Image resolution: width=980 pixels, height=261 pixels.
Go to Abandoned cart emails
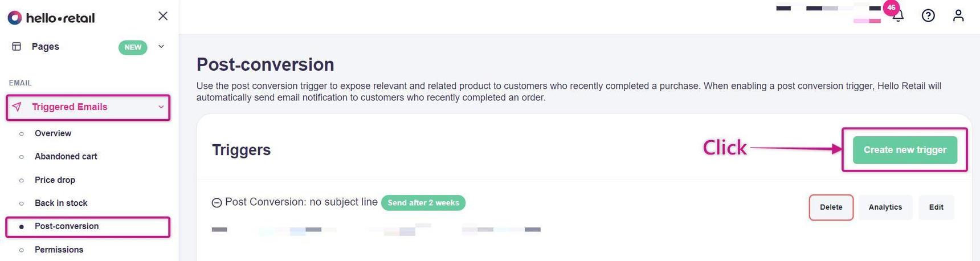pos(66,157)
